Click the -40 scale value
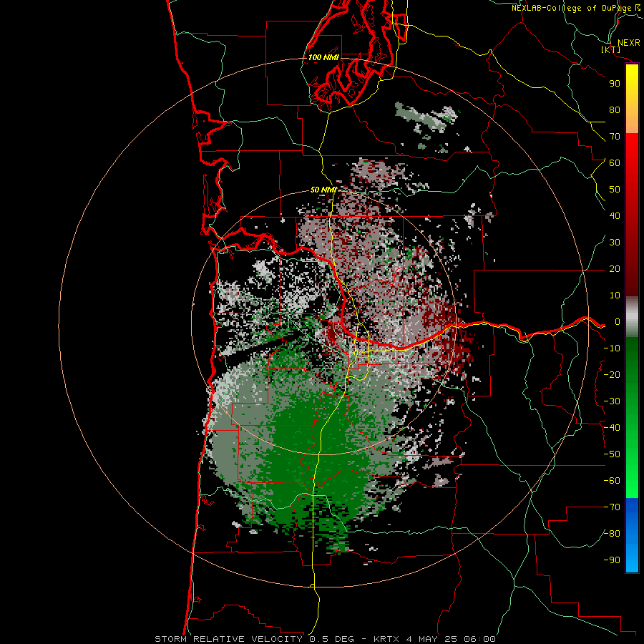 pos(612,428)
